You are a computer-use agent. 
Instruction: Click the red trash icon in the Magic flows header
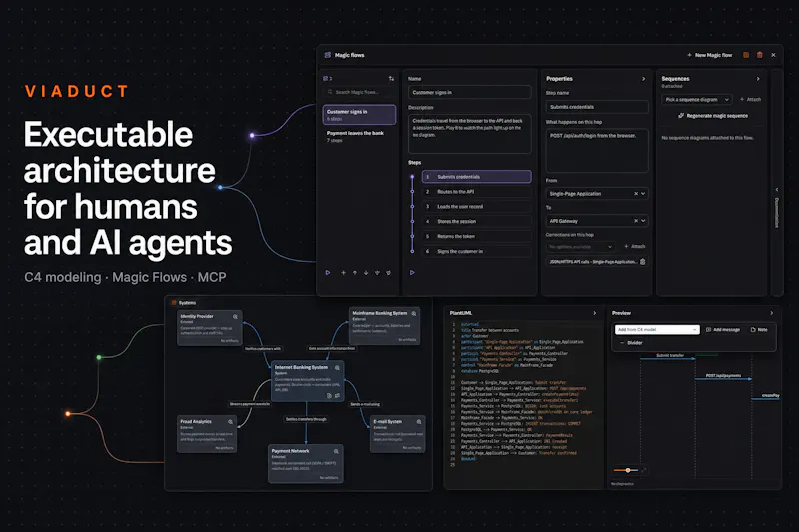[x=760, y=55]
